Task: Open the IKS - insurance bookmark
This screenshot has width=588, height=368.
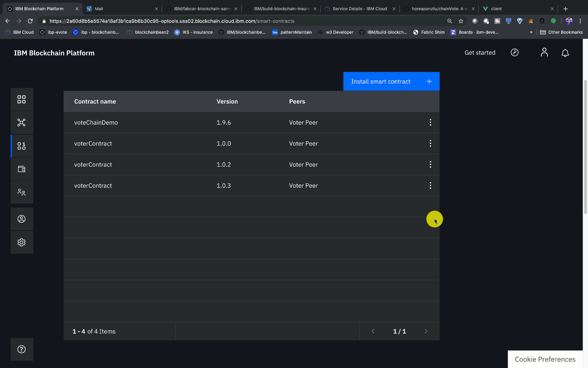Action: [193, 32]
